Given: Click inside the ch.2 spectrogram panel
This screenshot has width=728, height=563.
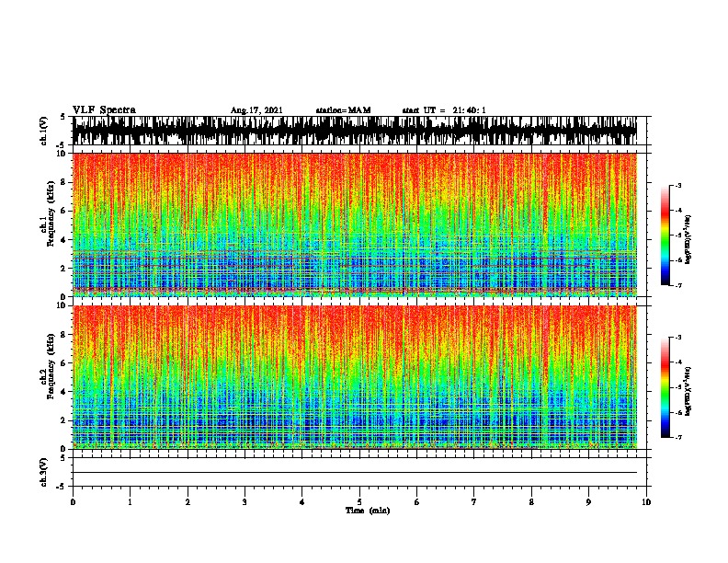Looking at the screenshot, I should [x=355, y=377].
